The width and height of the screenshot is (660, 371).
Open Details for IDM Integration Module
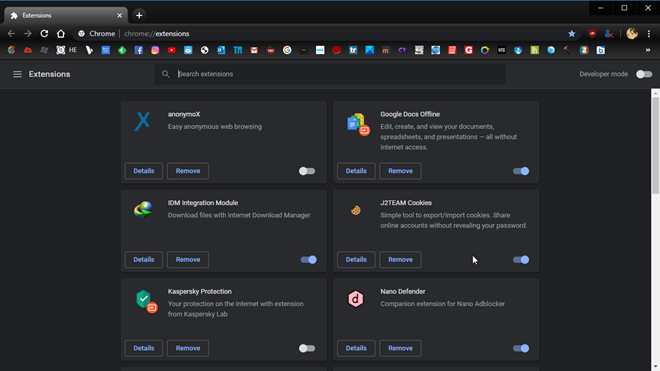[x=144, y=259]
